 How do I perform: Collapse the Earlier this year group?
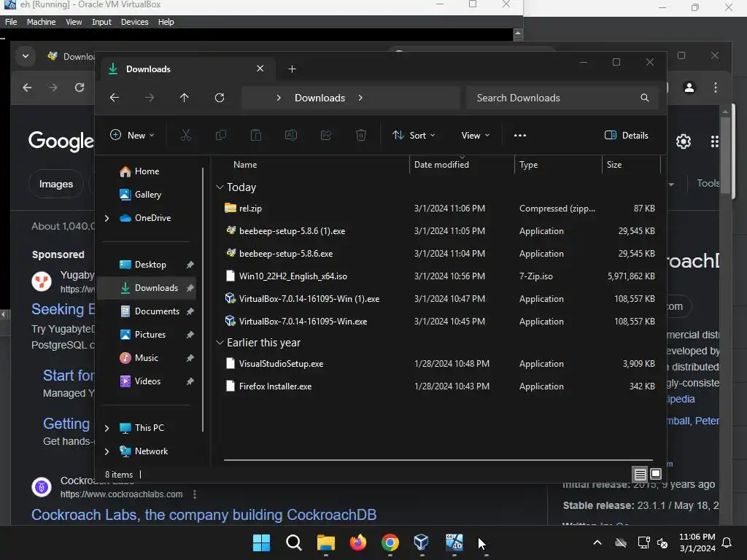click(x=220, y=343)
